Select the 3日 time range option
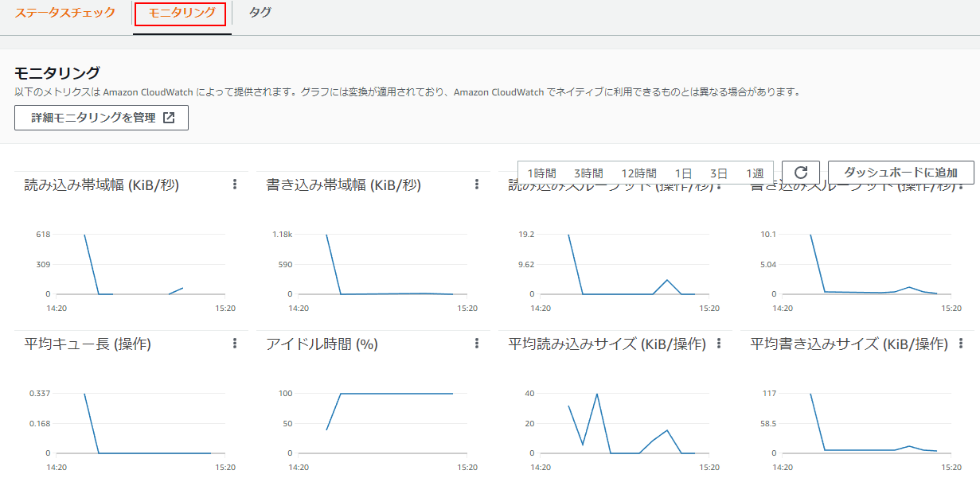The height and width of the screenshot is (478, 980). click(719, 173)
